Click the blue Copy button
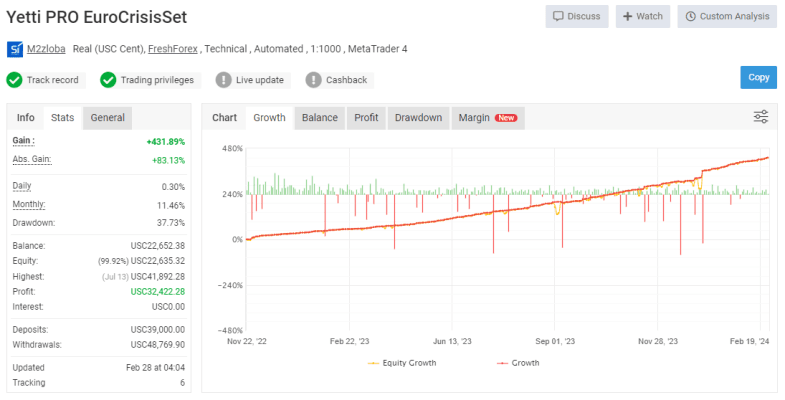The height and width of the screenshot is (400, 785). [x=758, y=78]
